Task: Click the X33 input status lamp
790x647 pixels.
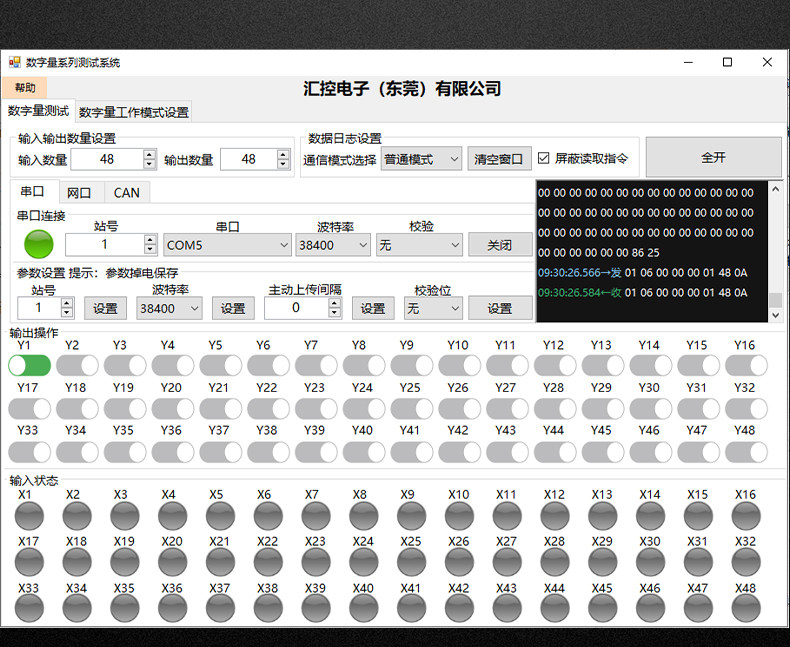Action: 29,608
